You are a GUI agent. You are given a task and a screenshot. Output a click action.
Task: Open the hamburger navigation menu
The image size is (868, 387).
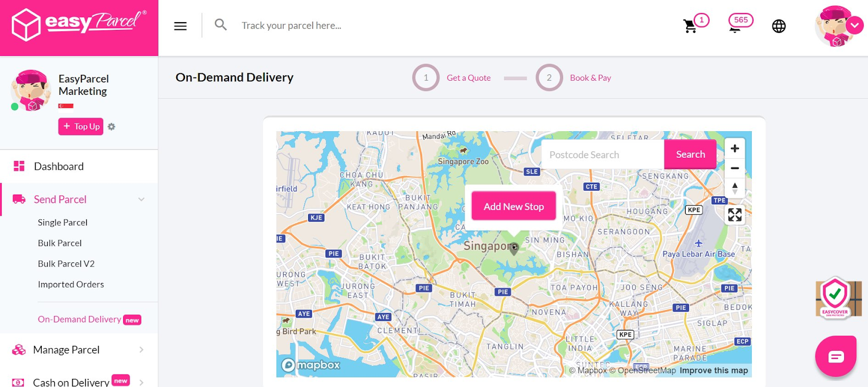[180, 25]
